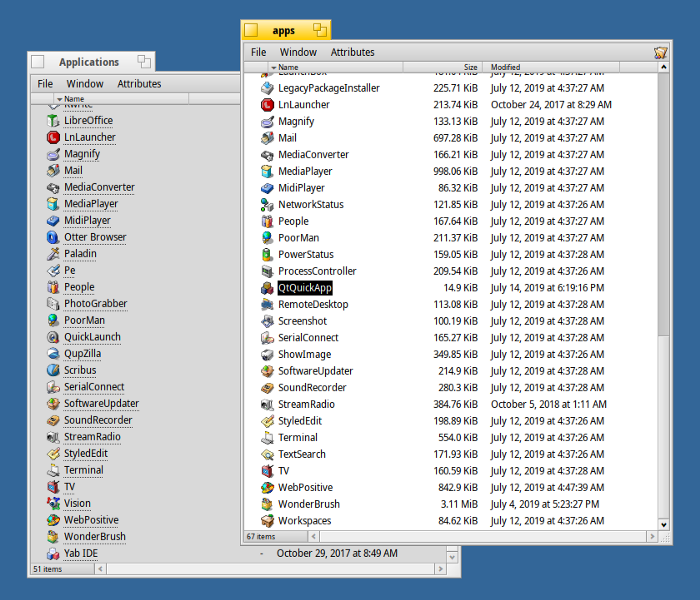
Task: Select the Yab IDE icon
Action: [x=53, y=553]
